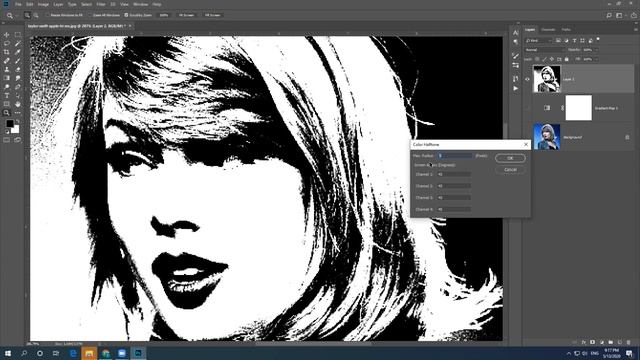Select the Eraser tool

click(18, 69)
